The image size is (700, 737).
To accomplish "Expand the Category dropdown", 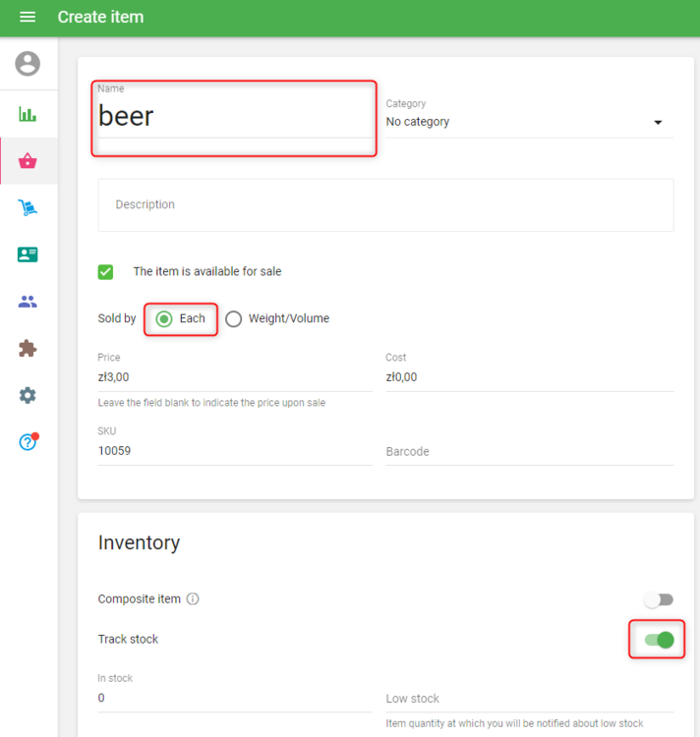I will 526,122.
